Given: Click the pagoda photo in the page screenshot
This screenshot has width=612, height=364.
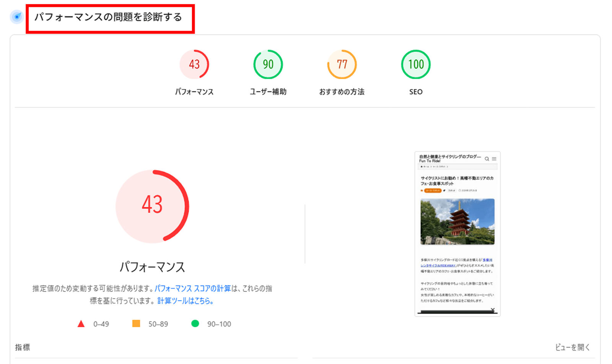Looking at the screenshot, I should [x=457, y=221].
